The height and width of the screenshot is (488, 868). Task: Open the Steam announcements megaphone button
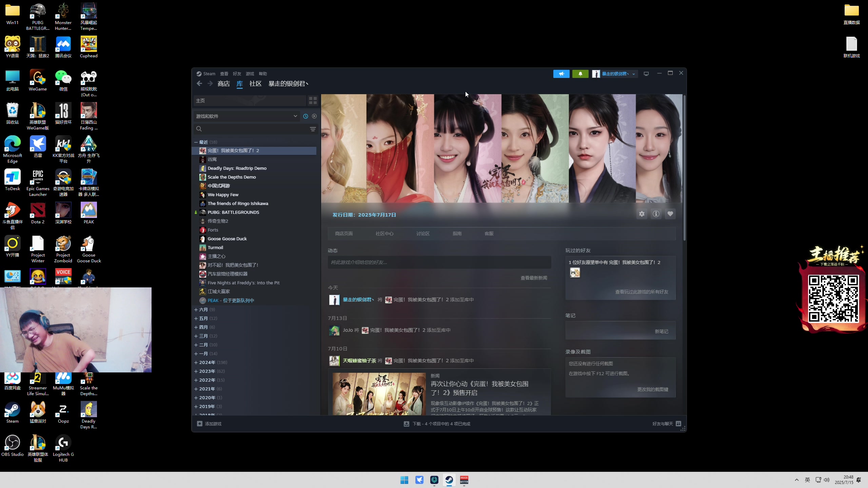coord(561,74)
